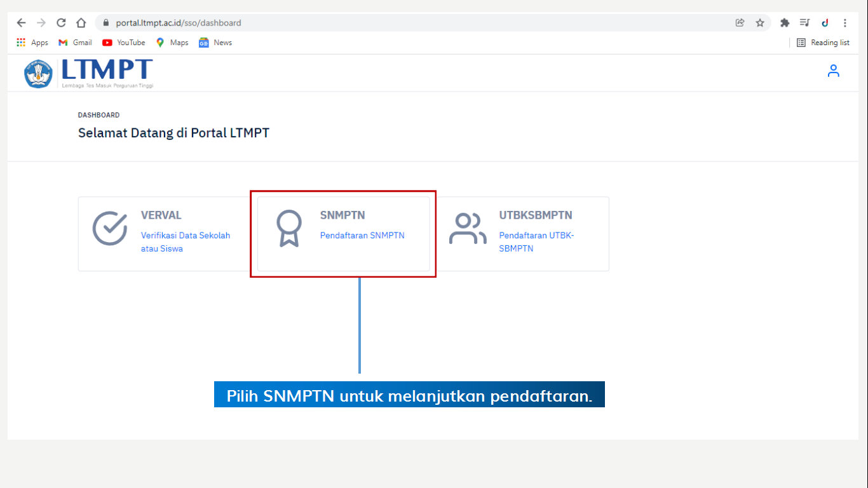The image size is (868, 488).
Task: Click the SNMPTN card heading
Action: click(x=342, y=215)
